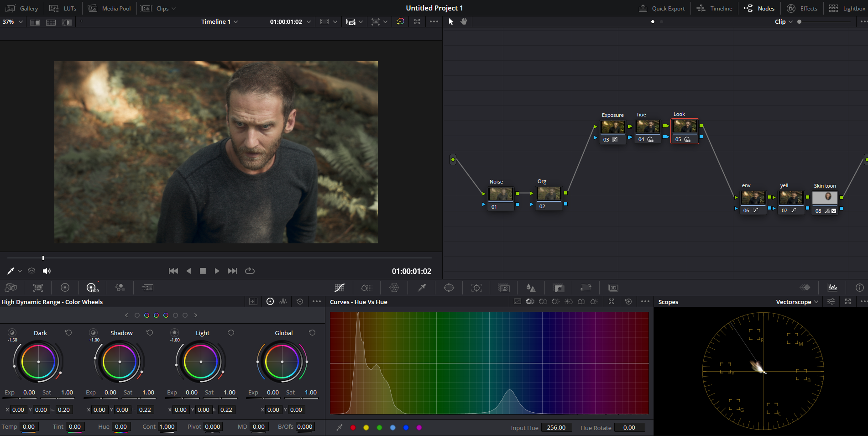The image size is (868, 436).
Task: Open the color picker eyedropper dropdown arrow
Action: (20, 271)
